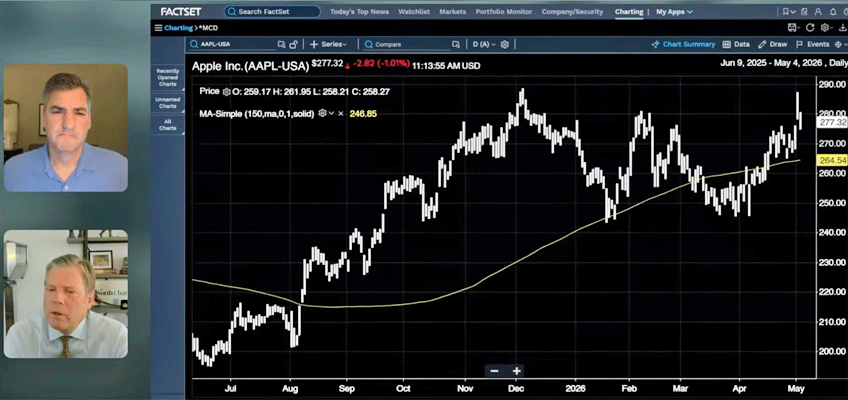Open MA-Simple indicator settings gear
Screen dimensions: 848x400
tap(322, 114)
